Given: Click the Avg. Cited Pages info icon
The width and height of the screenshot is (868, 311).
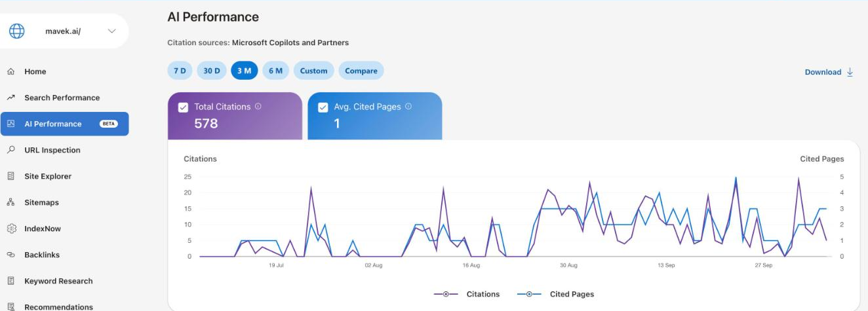Looking at the screenshot, I should 408,107.
